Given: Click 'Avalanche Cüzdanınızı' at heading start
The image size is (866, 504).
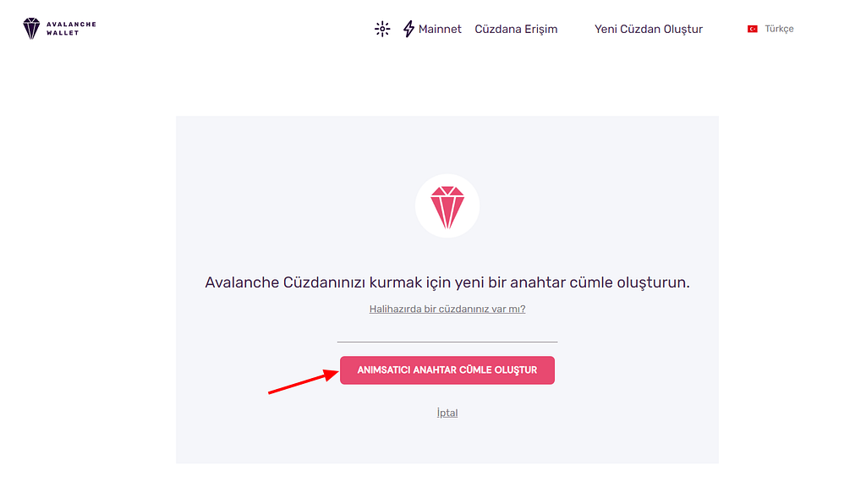Looking at the screenshot, I should (x=285, y=282).
